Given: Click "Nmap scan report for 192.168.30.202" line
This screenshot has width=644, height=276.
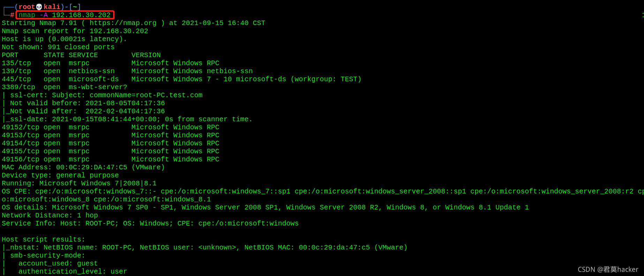Looking at the screenshot, I should pyautogui.click(x=75, y=31).
